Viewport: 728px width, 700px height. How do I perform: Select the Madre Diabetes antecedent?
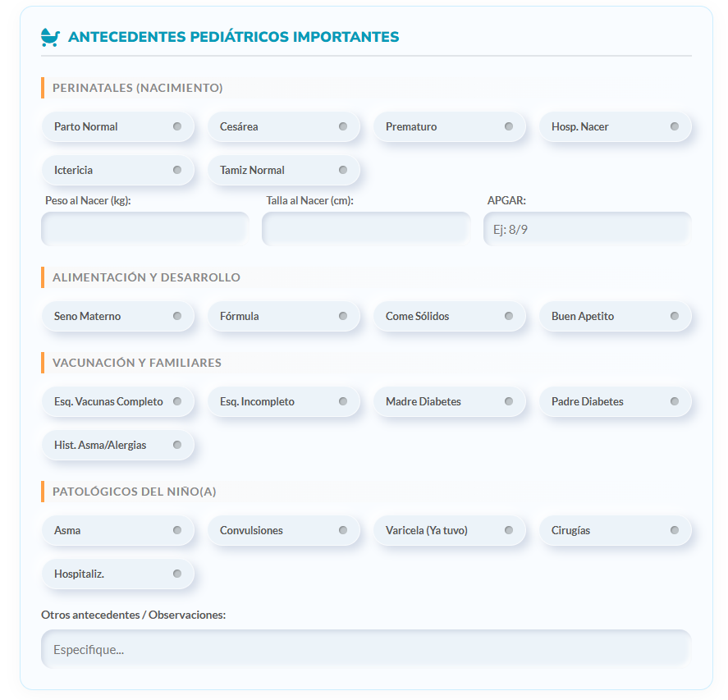pyautogui.click(x=450, y=401)
